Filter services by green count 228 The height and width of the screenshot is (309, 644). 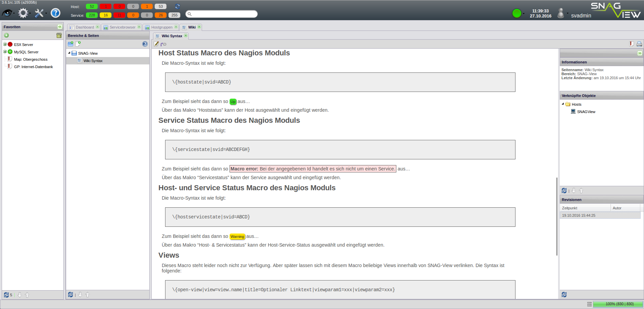click(x=92, y=15)
